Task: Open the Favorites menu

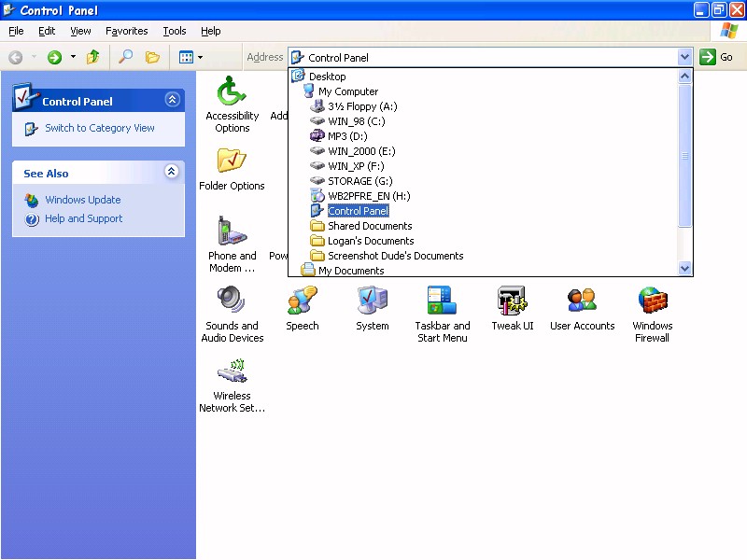Action: (x=127, y=32)
